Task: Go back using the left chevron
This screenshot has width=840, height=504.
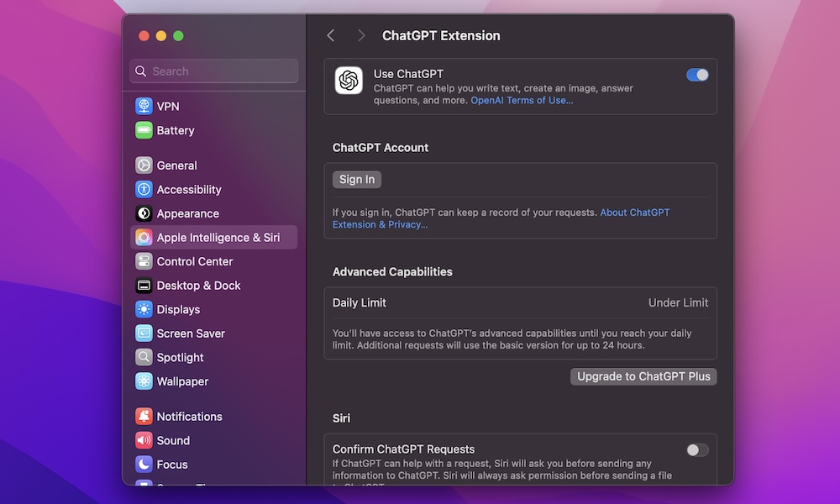Action: tap(331, 35)
